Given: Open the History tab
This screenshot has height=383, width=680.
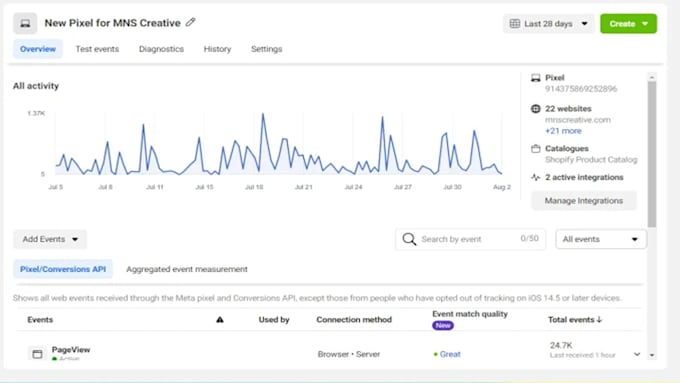Looking at the screenshot, I should [217, 49].
